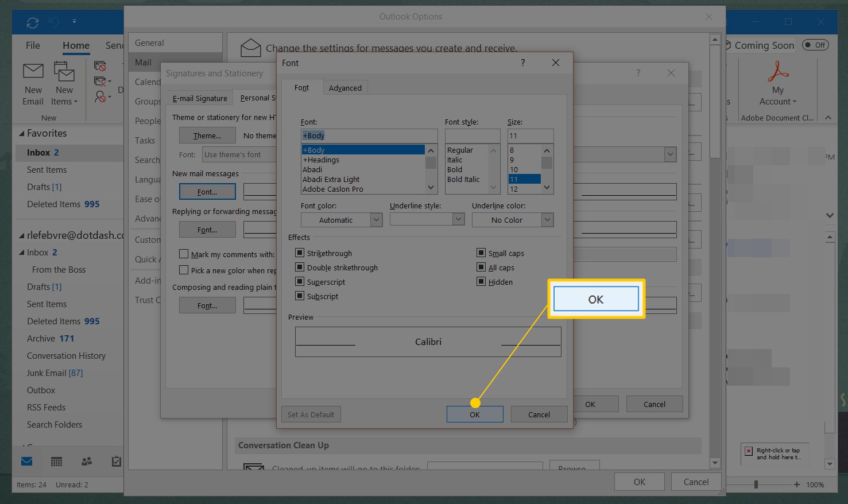The width and height of the screenshot is (848, 504).
Task: Open the Mail view icon in bottom navigation
Action: click(x=26, y=461)
